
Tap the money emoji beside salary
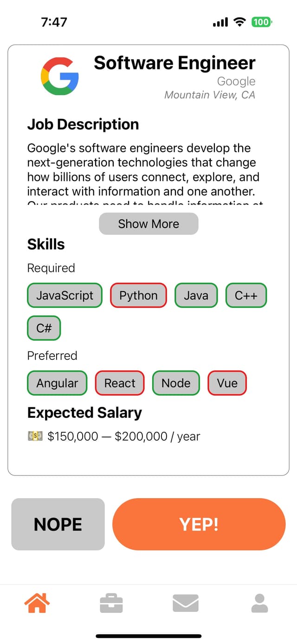point(35,436)
